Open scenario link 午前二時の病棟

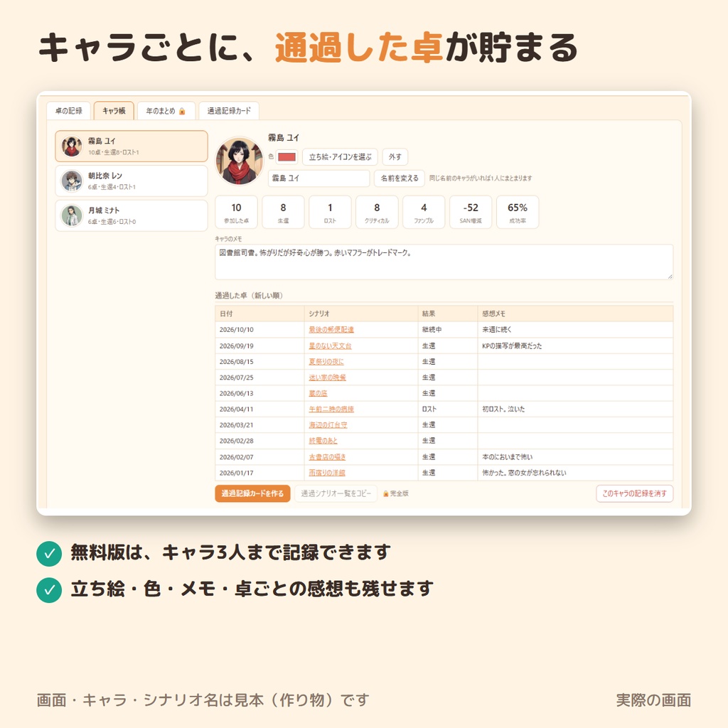point(331,409)
